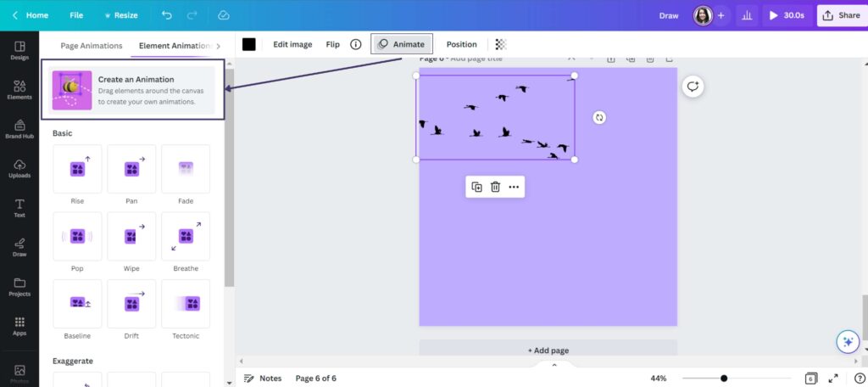Open the black color swatch
This screenshot has height=387, width=868.
coord(249,44)
